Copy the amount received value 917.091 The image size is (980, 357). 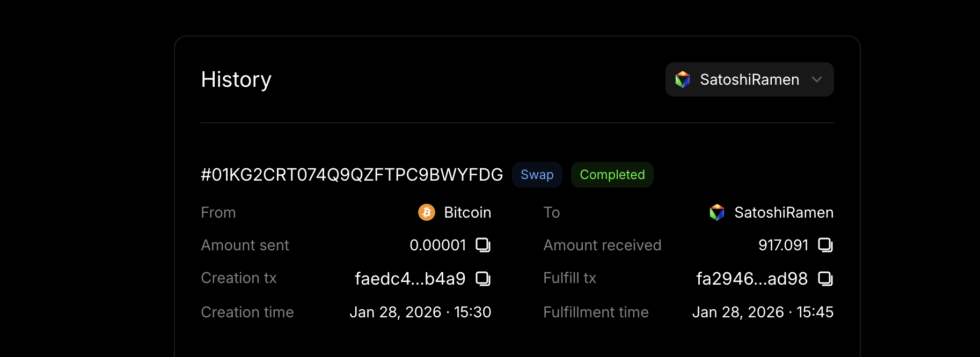tap(825, 245)
